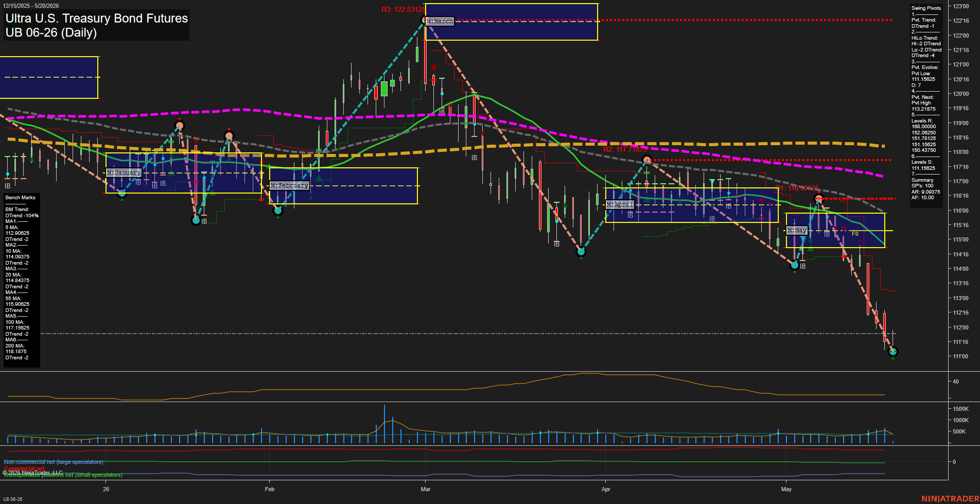Click the F0 label inside the May box
Image resolution: width=980 pixels, height=504 pixels.
(x=855, y=234)
